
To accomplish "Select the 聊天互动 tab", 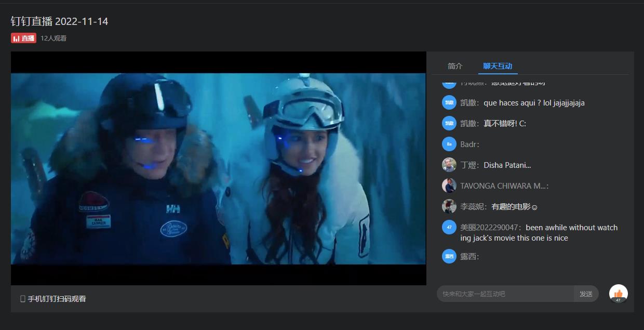I will 498,66.
